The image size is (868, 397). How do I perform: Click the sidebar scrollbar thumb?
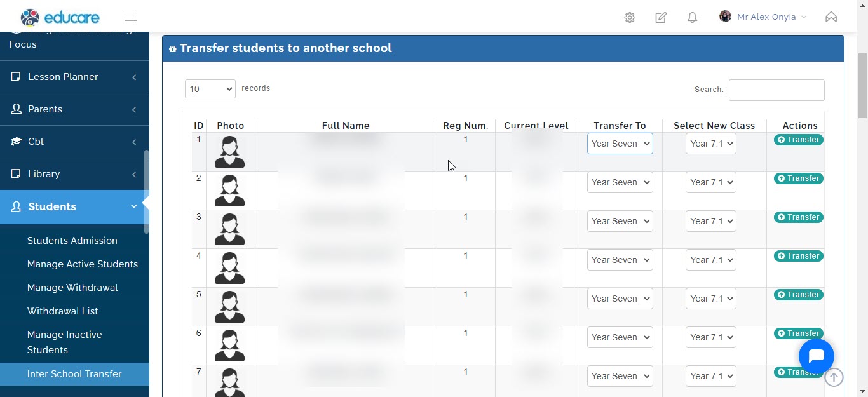pyautogui.click(x=146, y=192)
